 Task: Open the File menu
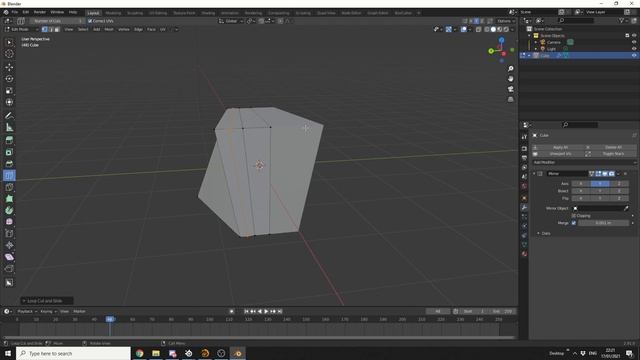click(x=15, y=12)
